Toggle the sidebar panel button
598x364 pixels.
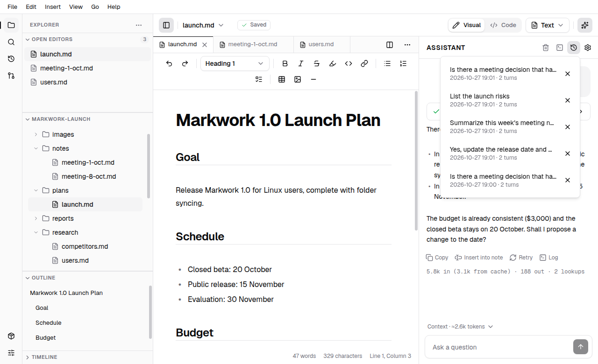click(166, 25)
